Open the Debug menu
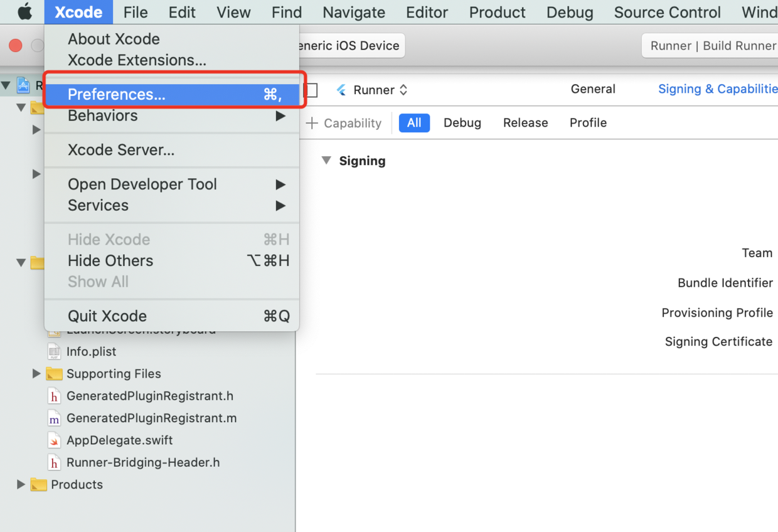 coord(570,12)
